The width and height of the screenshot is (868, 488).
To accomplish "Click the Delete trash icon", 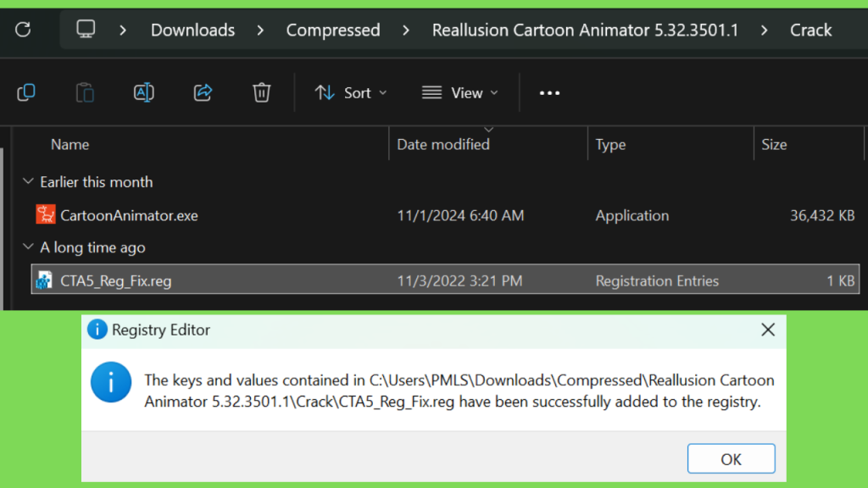I will (261, 92).
